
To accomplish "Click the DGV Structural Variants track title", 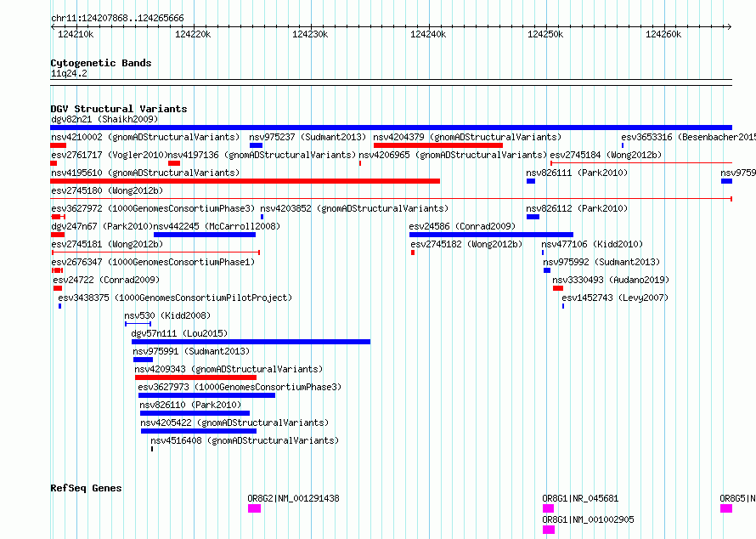I will [x=119, y=109].
